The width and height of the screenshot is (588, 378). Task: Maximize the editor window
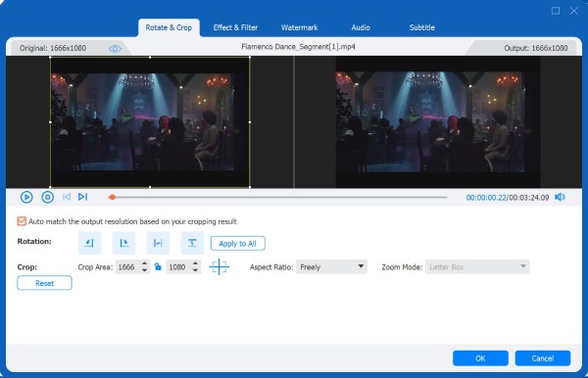[556, 11]
